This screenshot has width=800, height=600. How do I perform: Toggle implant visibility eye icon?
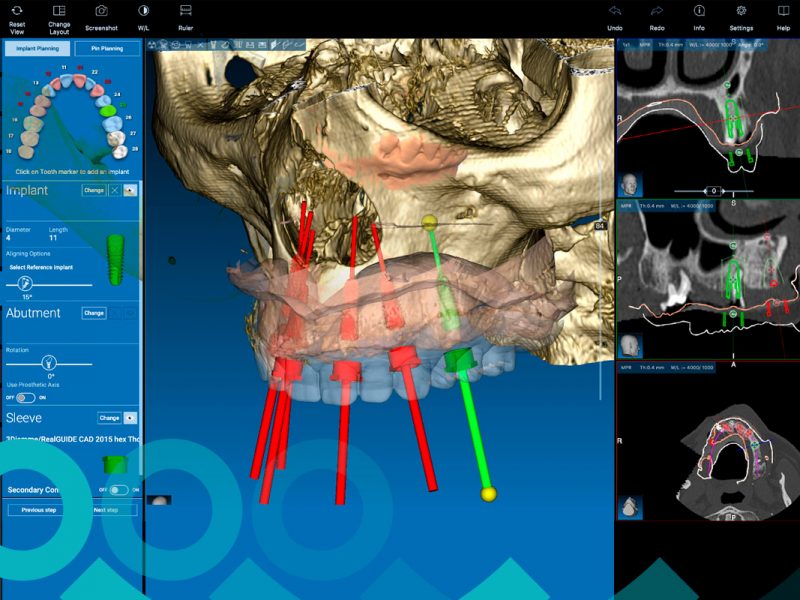point(131,190)
